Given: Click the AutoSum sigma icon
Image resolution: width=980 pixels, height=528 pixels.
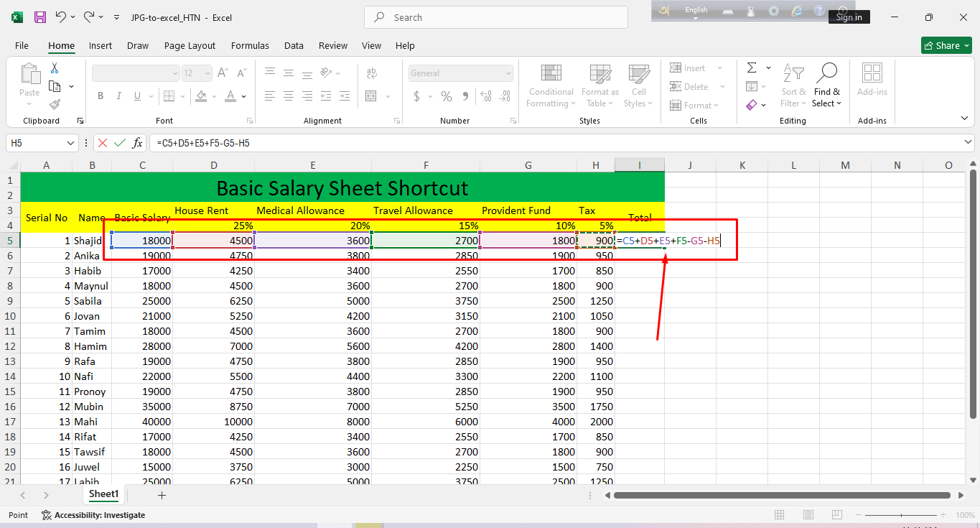Looking at the screenshot, I should pyautogui.click(x=752, y=68).
